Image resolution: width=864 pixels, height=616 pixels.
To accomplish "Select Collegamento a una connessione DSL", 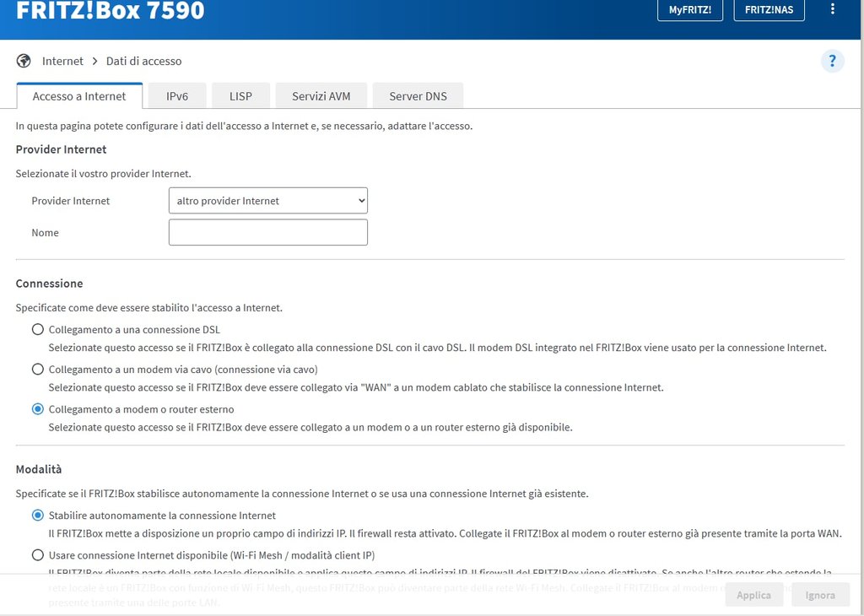I will tap(37, 329).
